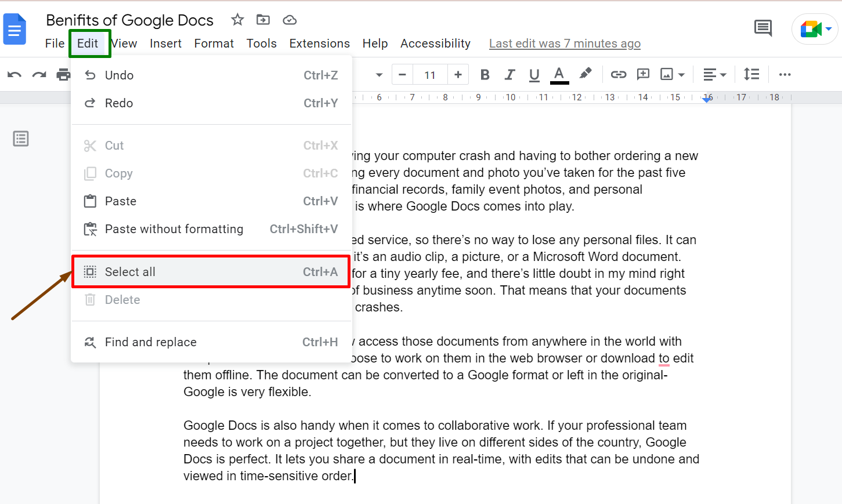Open comment history via the comments icon
Screen dimensions: 842x504
click(x=763, y=28)
